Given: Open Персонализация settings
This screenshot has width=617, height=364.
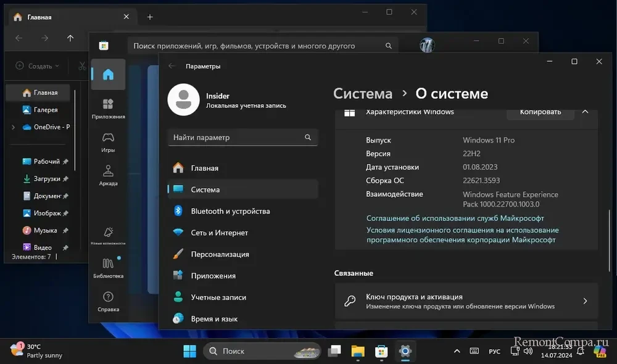Looking at the screenshot, I should click(x=242, y=254).
